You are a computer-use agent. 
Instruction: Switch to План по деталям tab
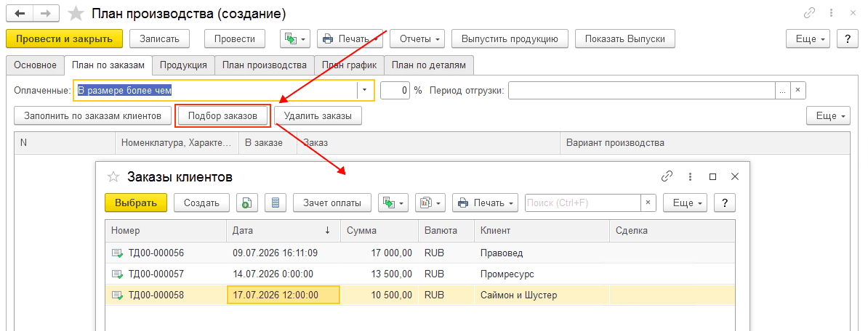(428, 65)
